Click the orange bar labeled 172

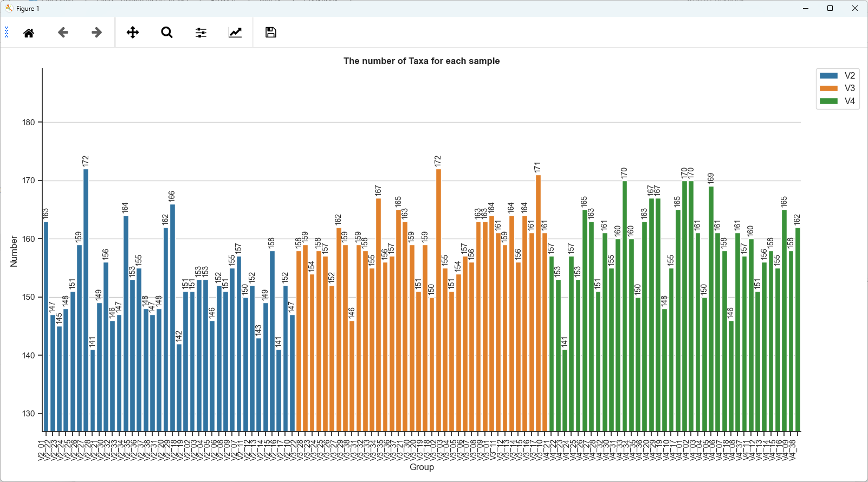click(438, 300)
